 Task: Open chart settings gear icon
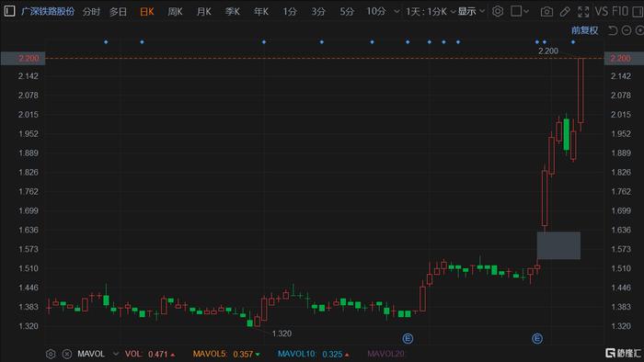coord(498,11)
